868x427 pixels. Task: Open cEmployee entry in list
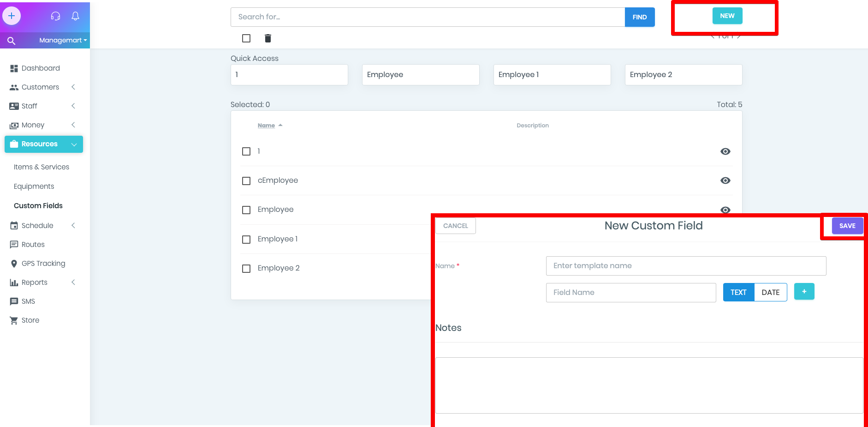point(278,180)
